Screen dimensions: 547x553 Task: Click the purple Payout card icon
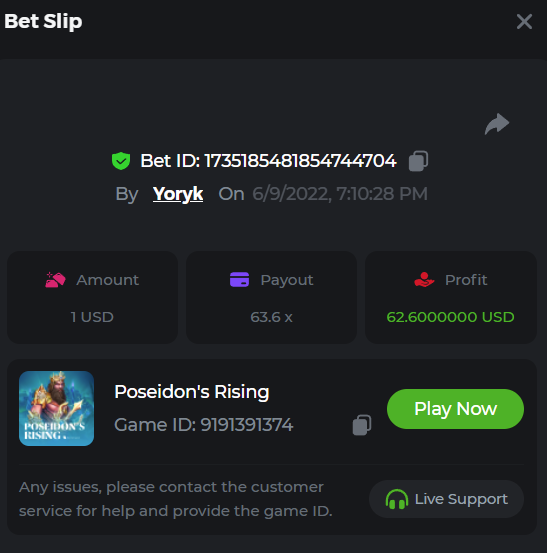point(239,280)
